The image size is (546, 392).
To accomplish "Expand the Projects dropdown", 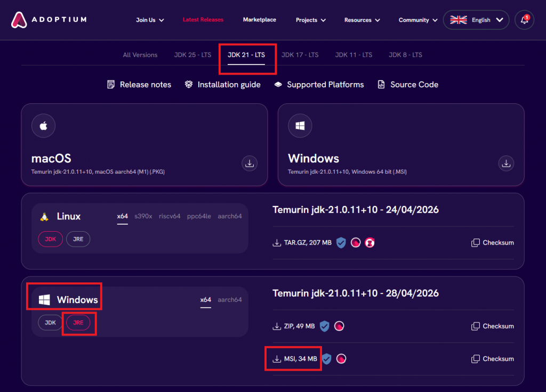I will [311, 20].
